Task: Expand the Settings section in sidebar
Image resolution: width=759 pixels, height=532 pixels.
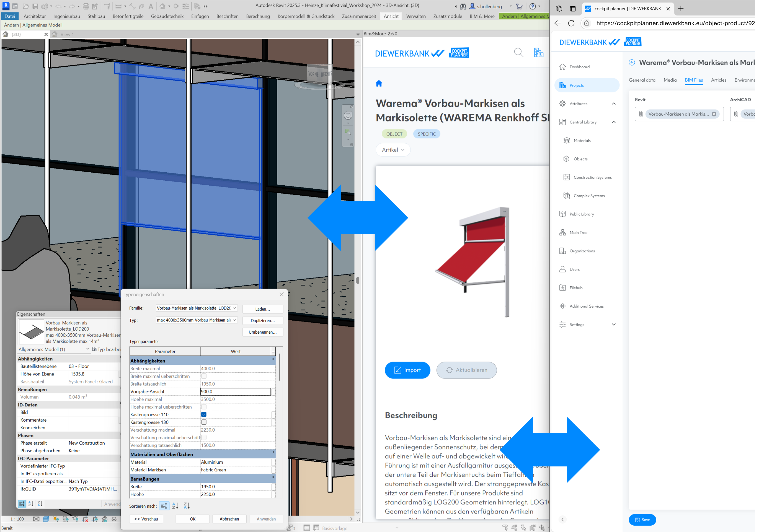Action: click(614, 325)
